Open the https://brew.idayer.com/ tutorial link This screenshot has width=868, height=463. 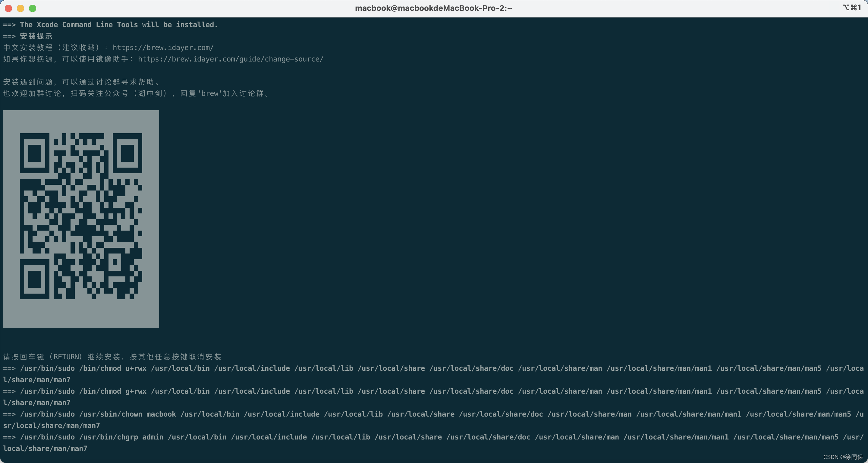click(163, 48)
